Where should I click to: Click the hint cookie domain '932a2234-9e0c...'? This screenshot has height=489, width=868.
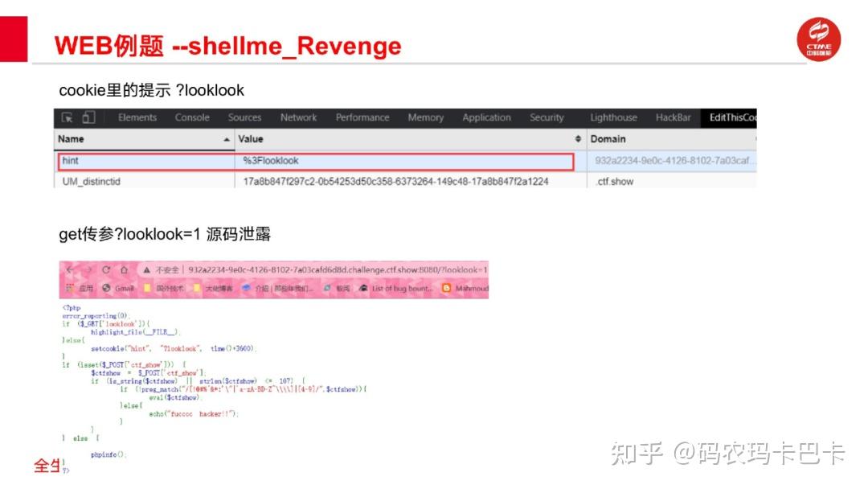(674, 161)
